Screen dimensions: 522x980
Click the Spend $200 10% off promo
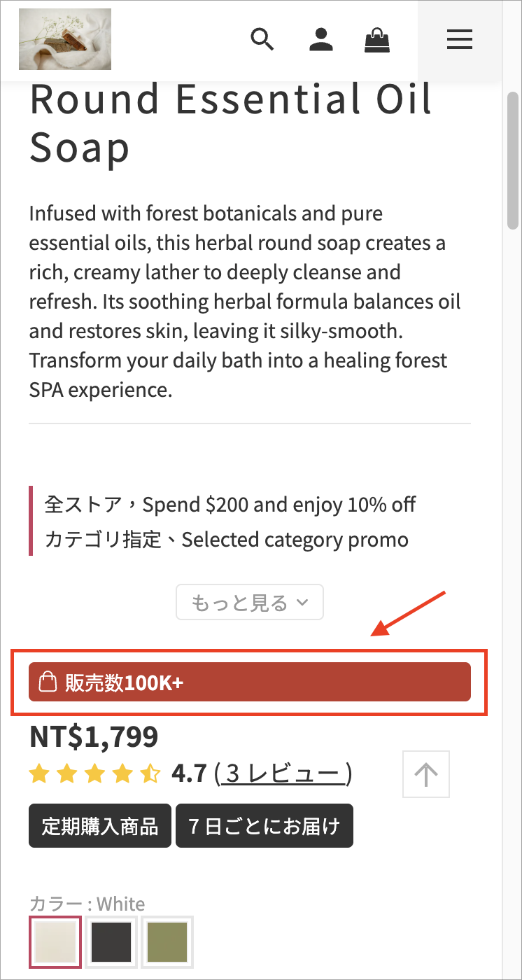click(231, 504)
